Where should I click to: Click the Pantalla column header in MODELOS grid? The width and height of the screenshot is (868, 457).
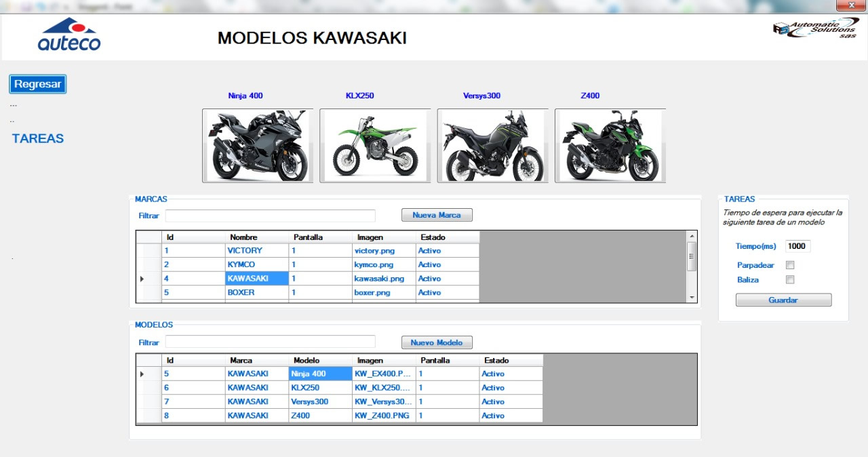click(448, 360)
